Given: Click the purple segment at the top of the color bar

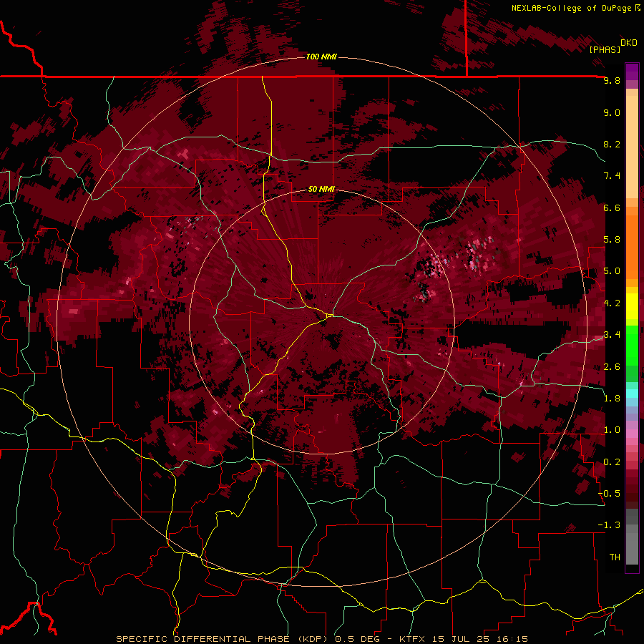Looking at the screenshot, I should coord(632,72).
